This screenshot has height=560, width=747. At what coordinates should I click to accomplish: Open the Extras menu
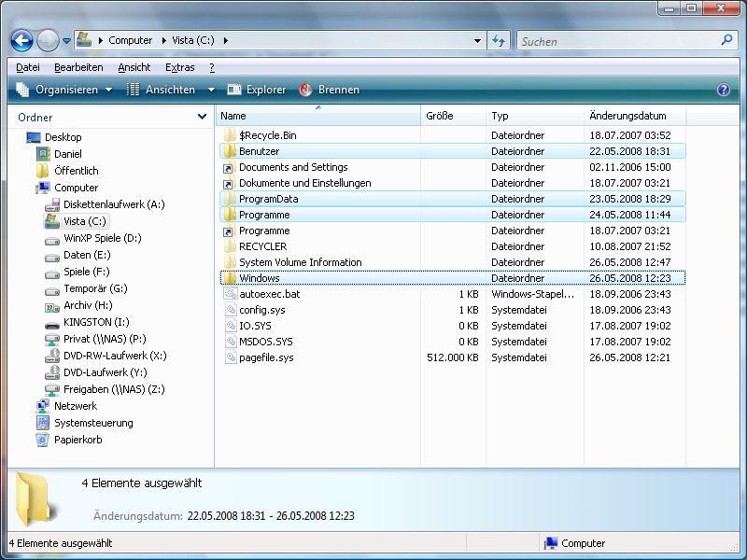tap(179, 67)
